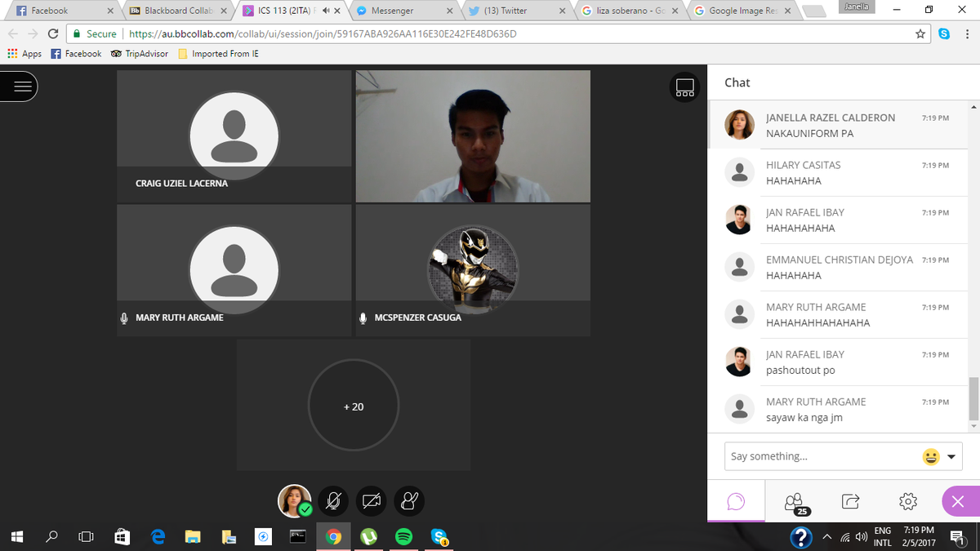Screen dimensions: 980x551
Task: Open the Apps bookmarks shortcut
Action: click(24, 54)
